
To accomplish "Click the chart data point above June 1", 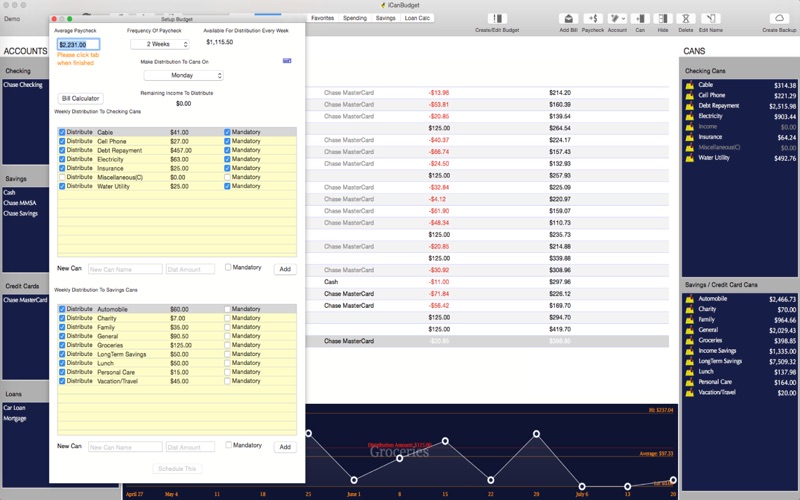I will coord(354,480).
